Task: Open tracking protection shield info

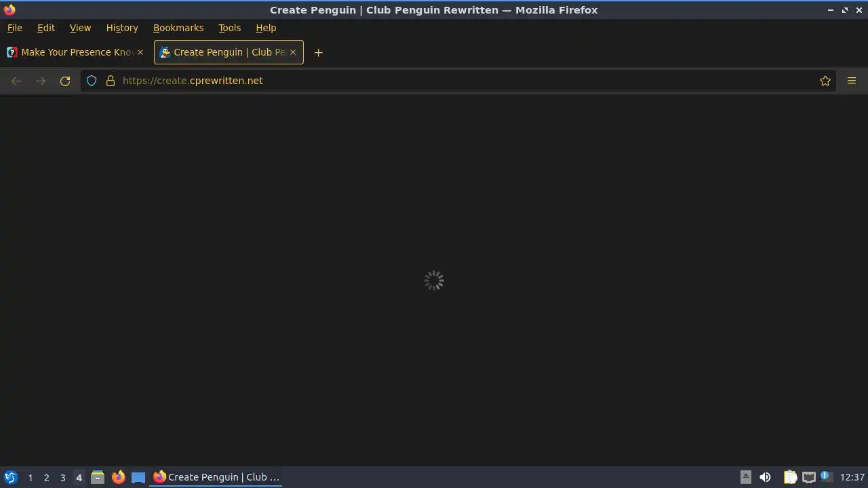Action: pos(92,81)
